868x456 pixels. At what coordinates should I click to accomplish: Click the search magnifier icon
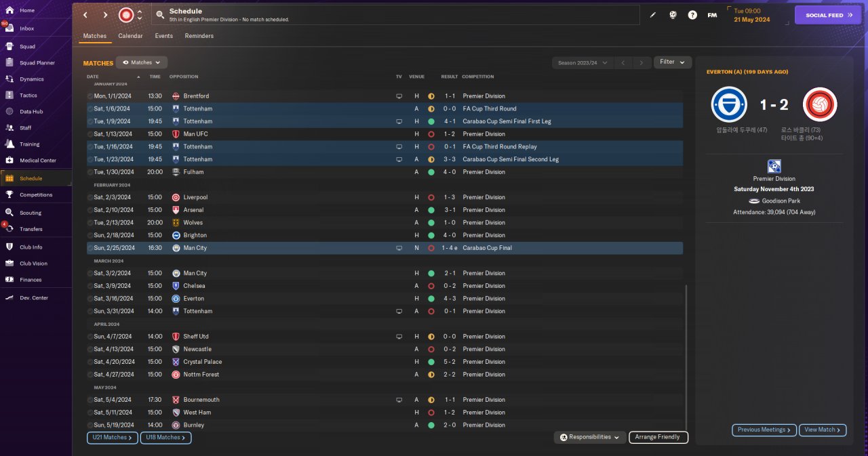coord(160,14)
